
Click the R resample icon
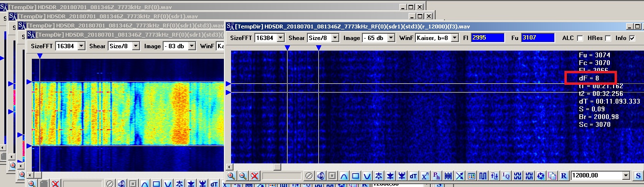[563, 175]
